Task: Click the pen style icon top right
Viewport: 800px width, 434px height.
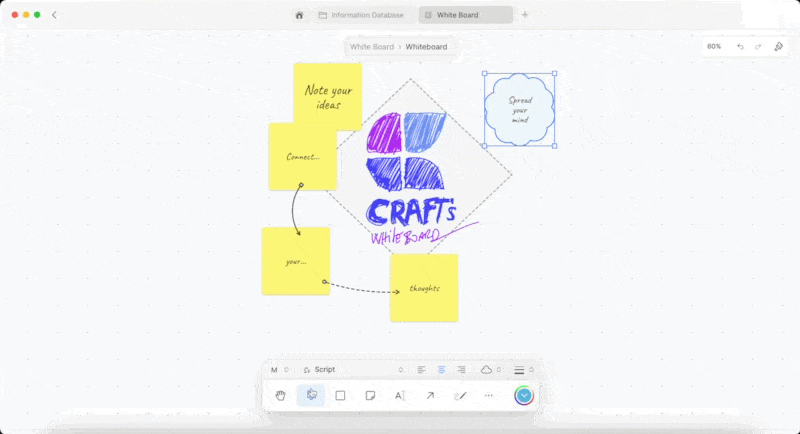Action: tap(779, 46)
